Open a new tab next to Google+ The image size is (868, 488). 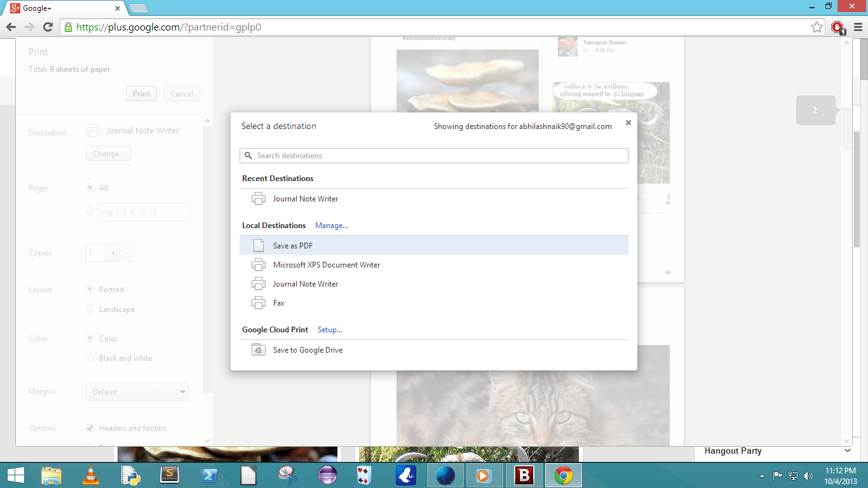pyautogui.click(x=138, y=8)
